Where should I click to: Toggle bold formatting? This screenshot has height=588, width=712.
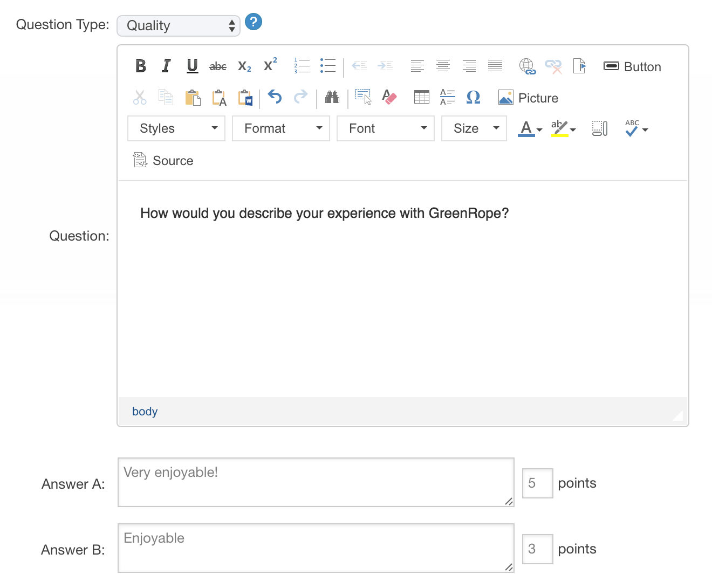(x=141, y=66)
